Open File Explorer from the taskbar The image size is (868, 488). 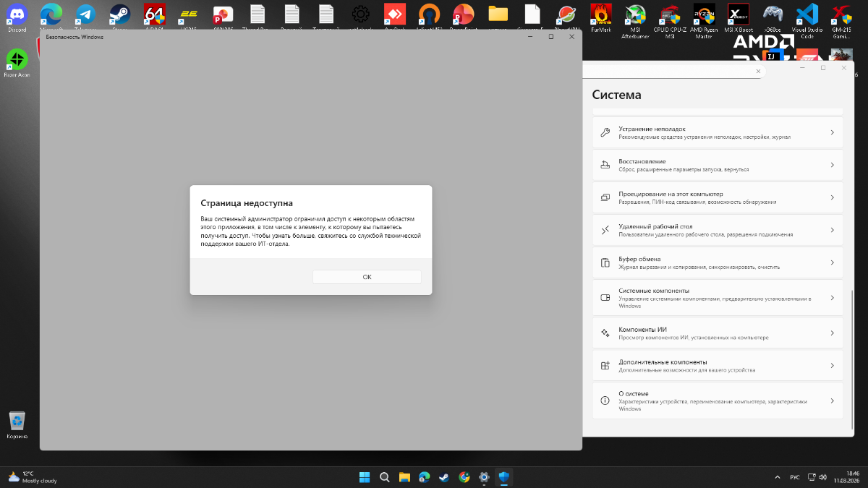(x=404, y=477)
